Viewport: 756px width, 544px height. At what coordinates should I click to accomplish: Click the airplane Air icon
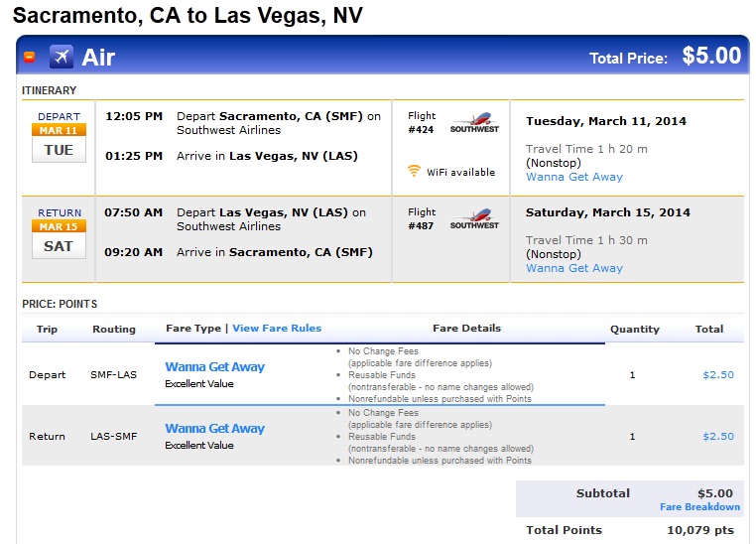point(61,57)
